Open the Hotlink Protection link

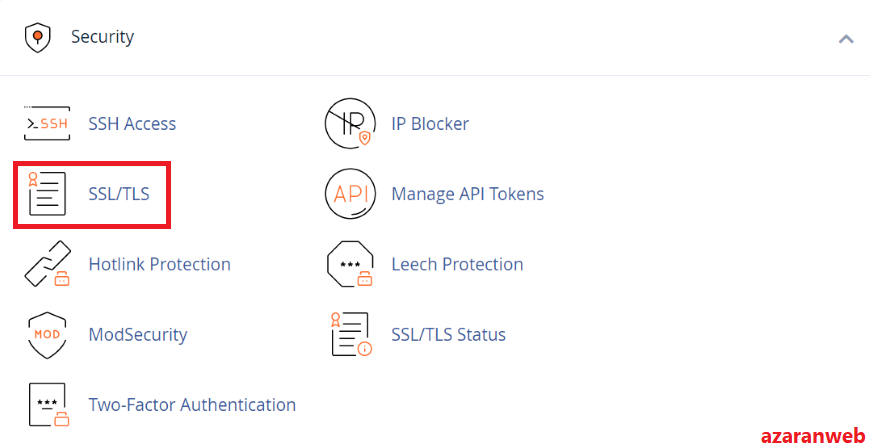(160, 264)
